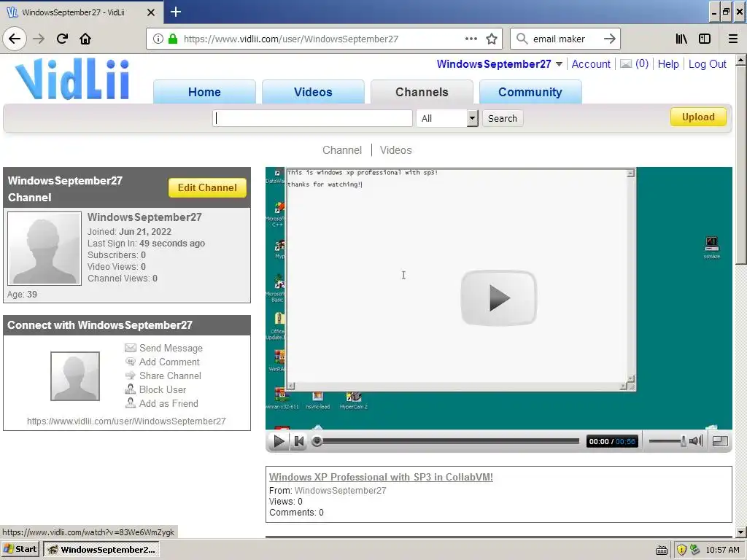Bookmark this page with the star icon
This screenshot has width=747, height=560.
coord(492,39)
